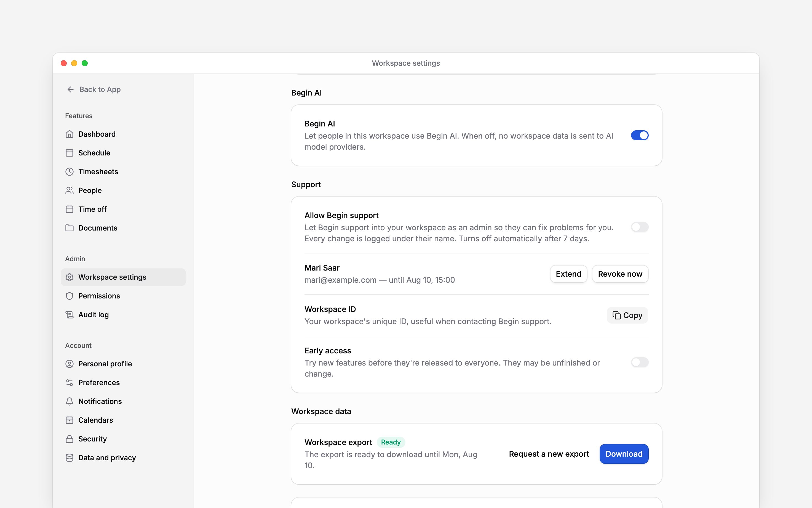Click the People users icon
Viewport: 812px width, 508px height.
click(70, 190)
